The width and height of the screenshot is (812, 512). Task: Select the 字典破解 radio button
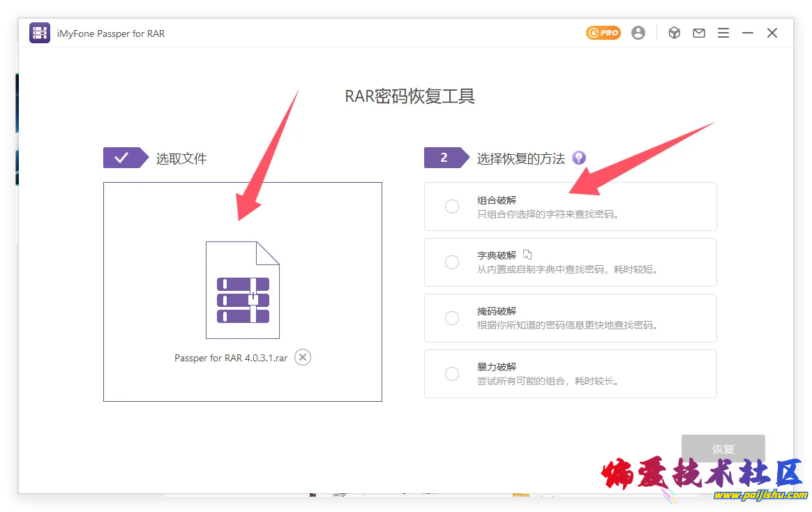click(x=452, y=262)
